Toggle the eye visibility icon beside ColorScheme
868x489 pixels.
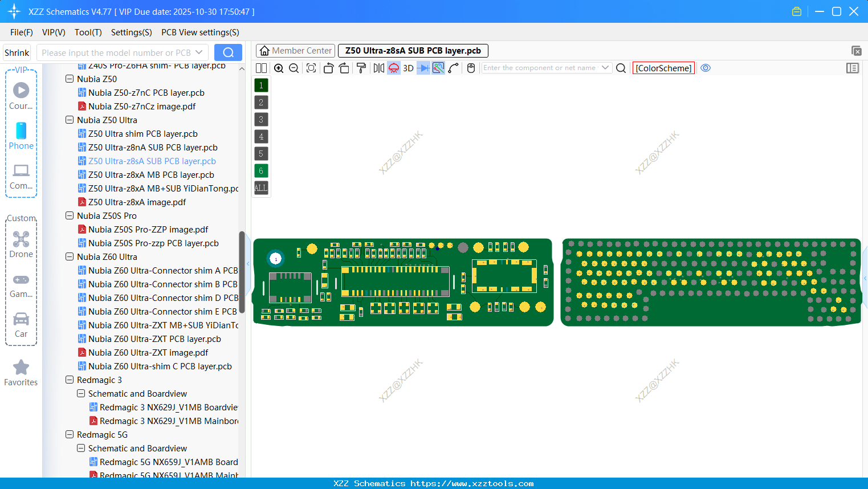(706, 68)
